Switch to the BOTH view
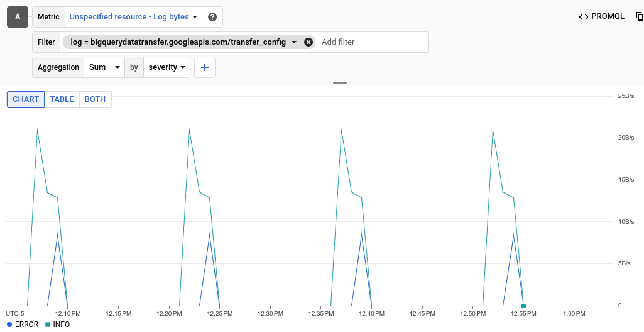 click(95, 99)
